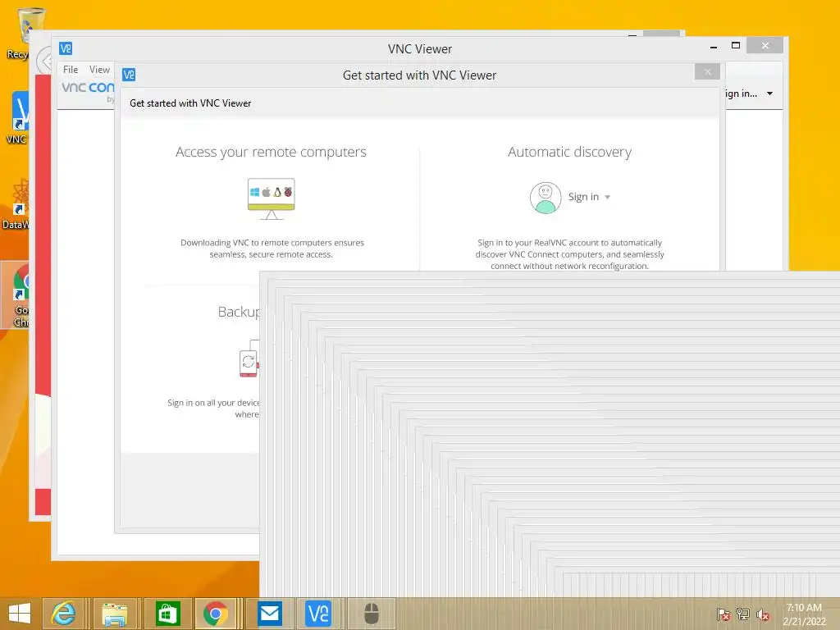Open the View menu in VNC Viewer

[x=99, y=70]
